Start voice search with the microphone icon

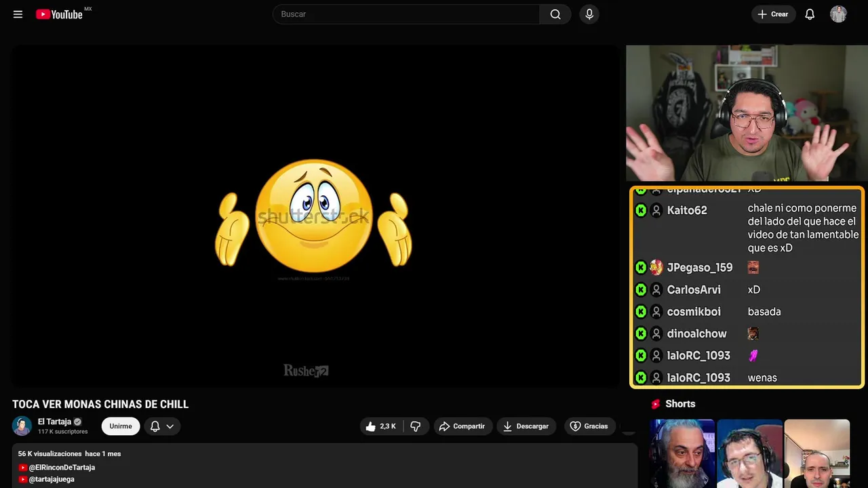(589, 14)
